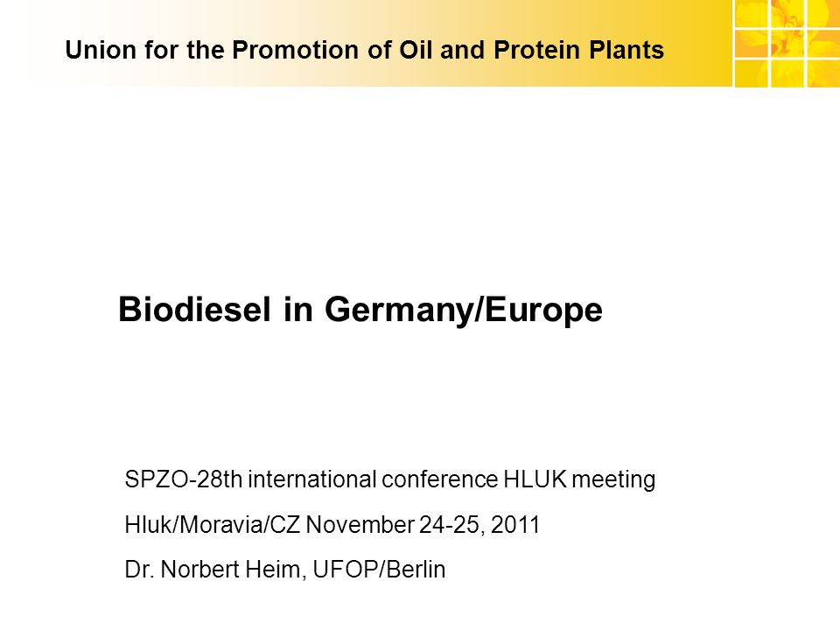Click the word Biodiesel in the title

click(194, 309)
